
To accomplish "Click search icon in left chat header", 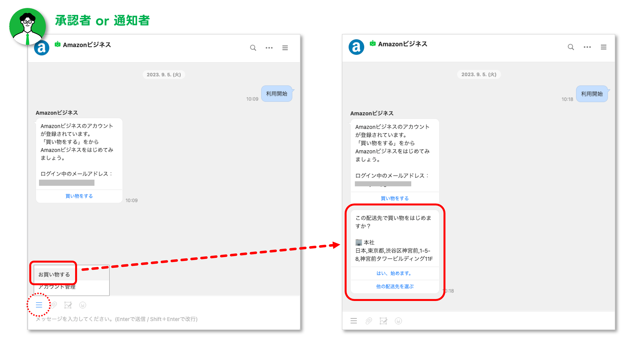I will tap(253, 48).
